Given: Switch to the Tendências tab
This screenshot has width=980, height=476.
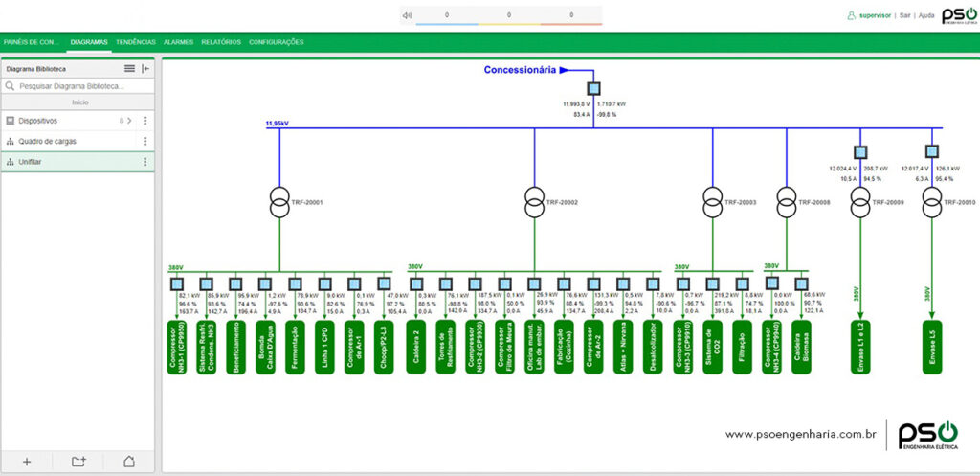Looking at the screenshot, I should pos(135,42).
